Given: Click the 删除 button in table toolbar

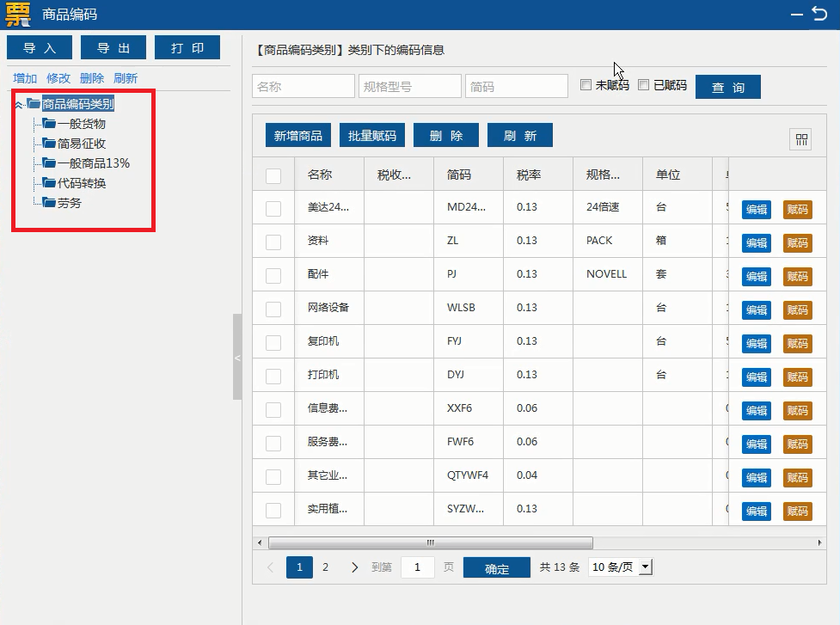Looking at the screenshot, I should coord(446,135).
